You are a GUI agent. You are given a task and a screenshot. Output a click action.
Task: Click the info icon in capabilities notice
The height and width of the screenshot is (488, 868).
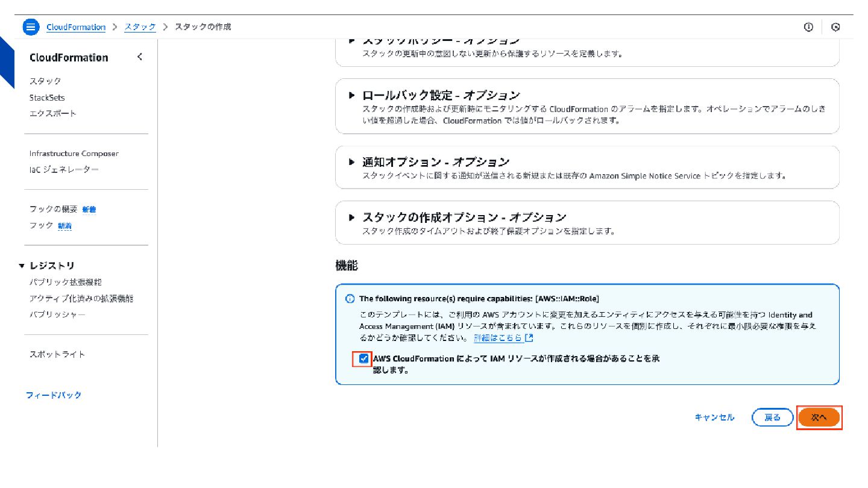coord(350,299)
